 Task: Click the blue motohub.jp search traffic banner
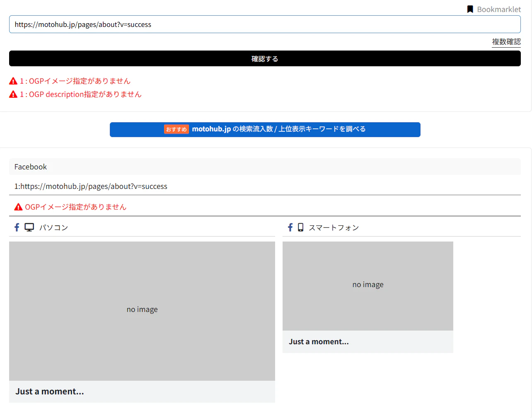(265, 129)
